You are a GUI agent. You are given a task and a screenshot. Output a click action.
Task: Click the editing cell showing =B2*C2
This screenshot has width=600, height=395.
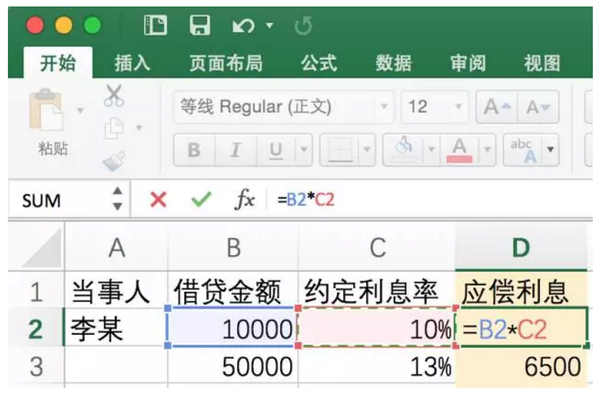521,328
